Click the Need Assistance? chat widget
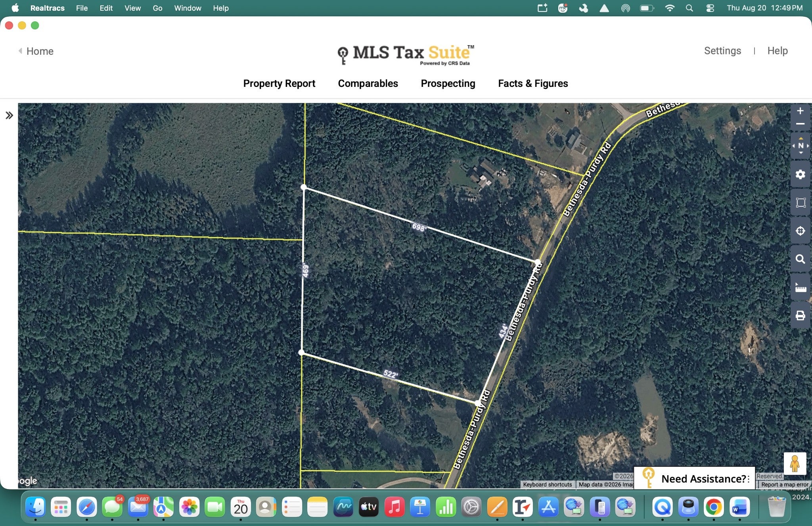Viewport: 812px width, 526px height. pos(695,478)
